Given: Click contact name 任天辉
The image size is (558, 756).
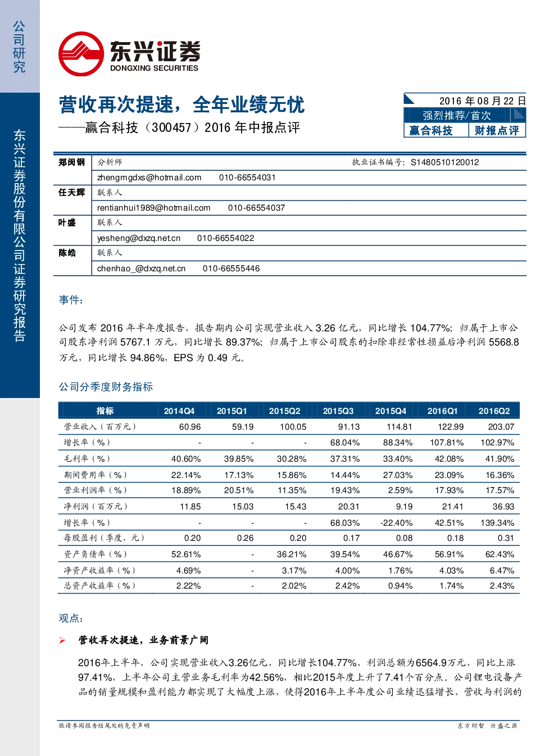Looking at the screenshot, I should [72, 193].
